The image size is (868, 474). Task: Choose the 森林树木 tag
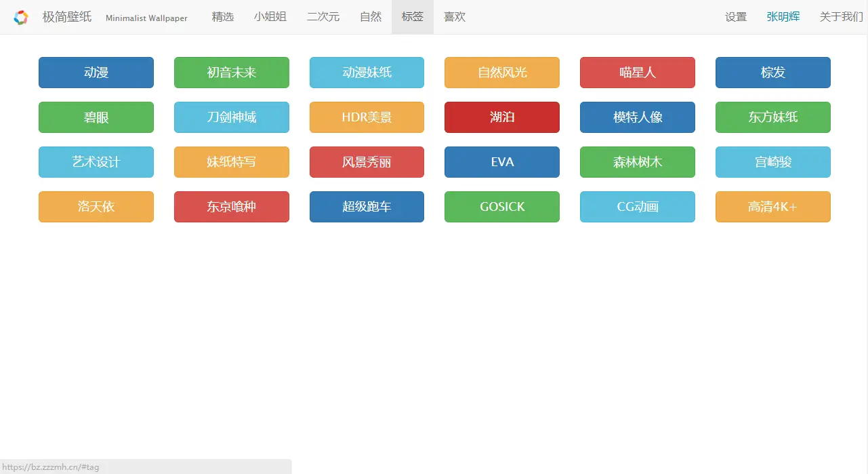click(x=638, y=162)
